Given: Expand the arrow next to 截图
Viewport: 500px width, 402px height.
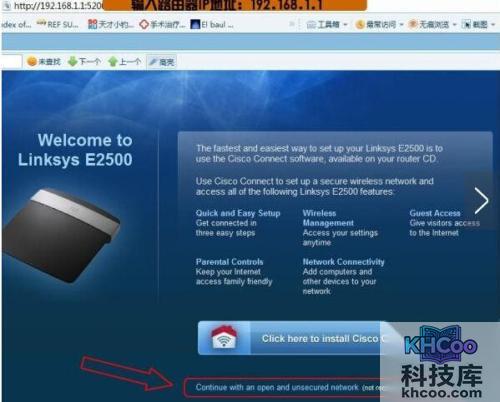Looking at the screenshot, I should [493, 25].
